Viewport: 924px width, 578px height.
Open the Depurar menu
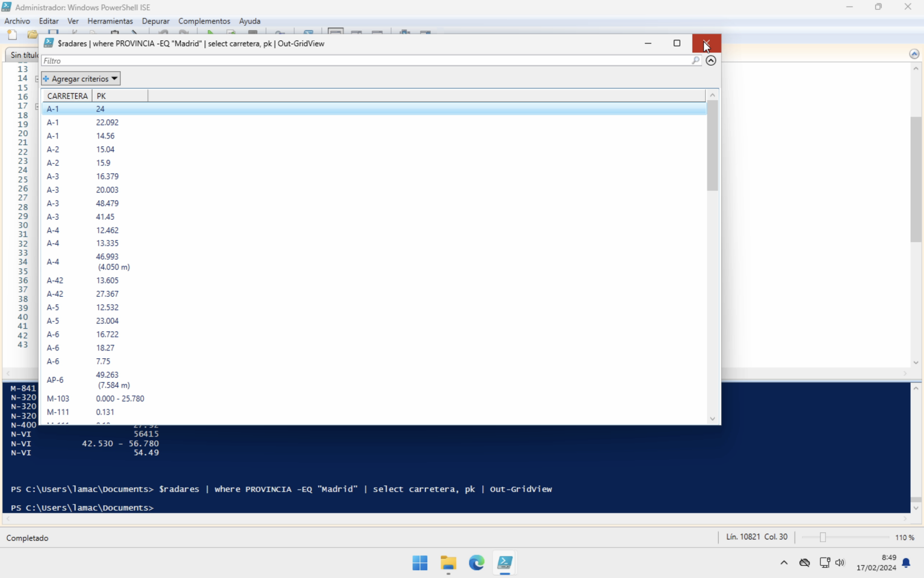point(155,21)
